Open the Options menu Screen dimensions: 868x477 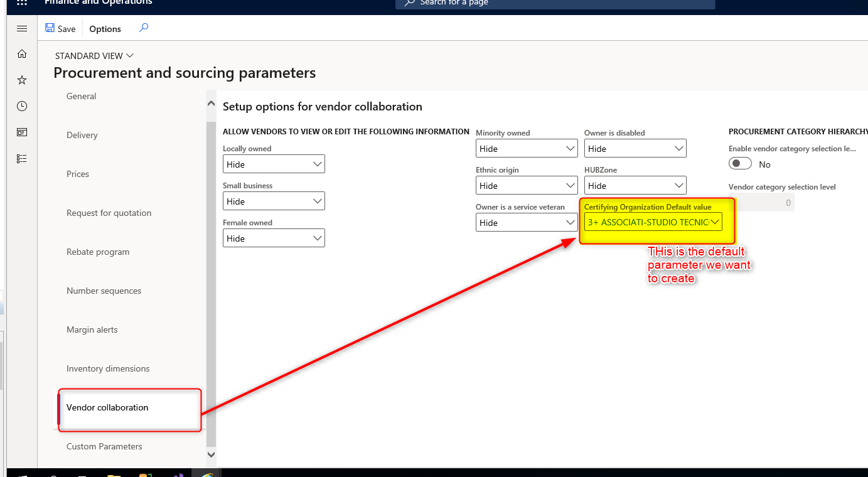[104, 28]
